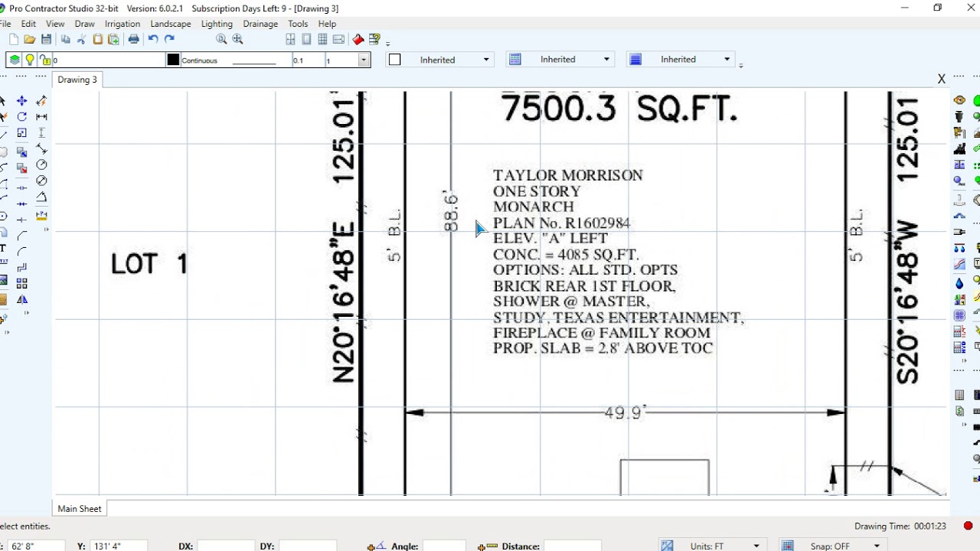
Task: Click the blue water drop icon
Action: point(959,284)
